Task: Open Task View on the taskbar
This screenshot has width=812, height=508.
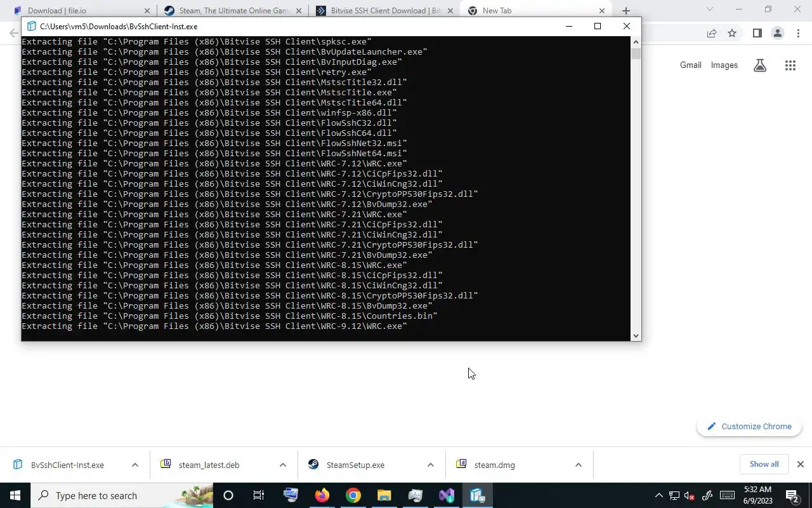Action: tap(259, 495)
